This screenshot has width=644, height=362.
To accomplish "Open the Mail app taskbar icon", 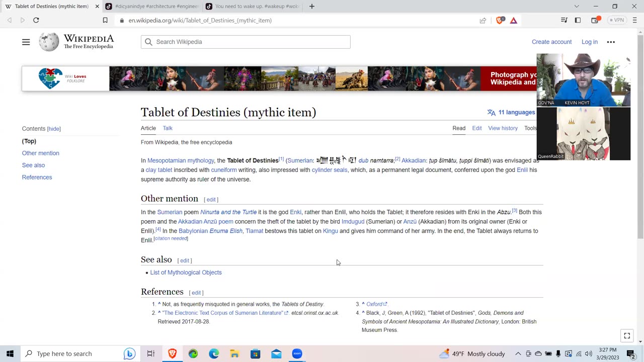I will 276,353.
